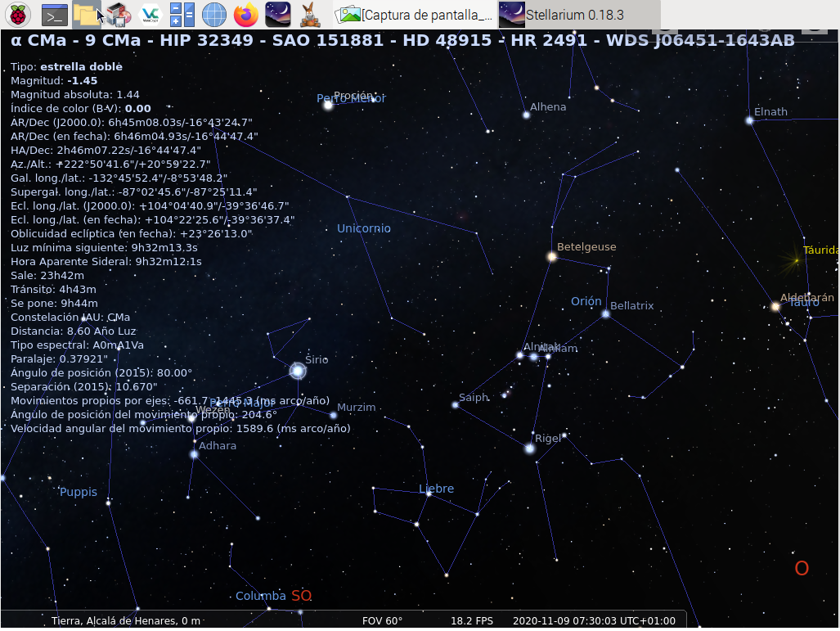This screenshot has height=631, width=840.
Task: Select the star Aldebarán
Action: (775, 307)
